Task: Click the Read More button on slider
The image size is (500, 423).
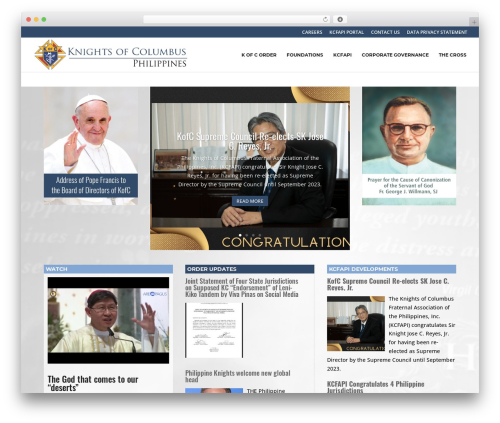Action: pos(250,201)
